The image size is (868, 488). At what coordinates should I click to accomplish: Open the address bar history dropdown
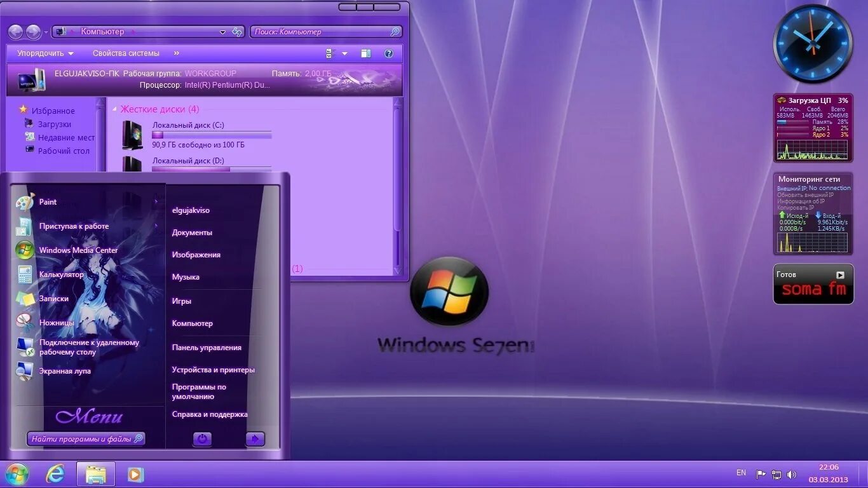tap(222, 32)
